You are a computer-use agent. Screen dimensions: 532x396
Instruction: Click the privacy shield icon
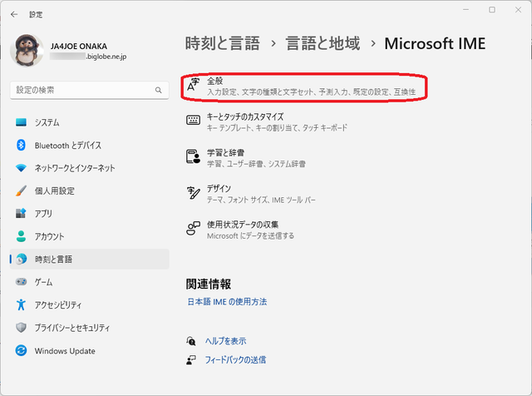tap(21, 328)
